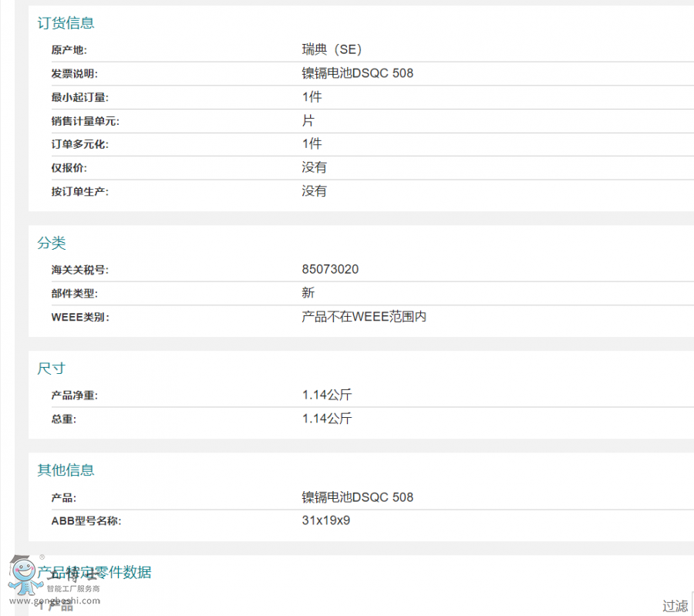The width and height of the screenshot is (694, 616).
Task: Select the 部件类型 value 新
Action: [x=308, y=293]
